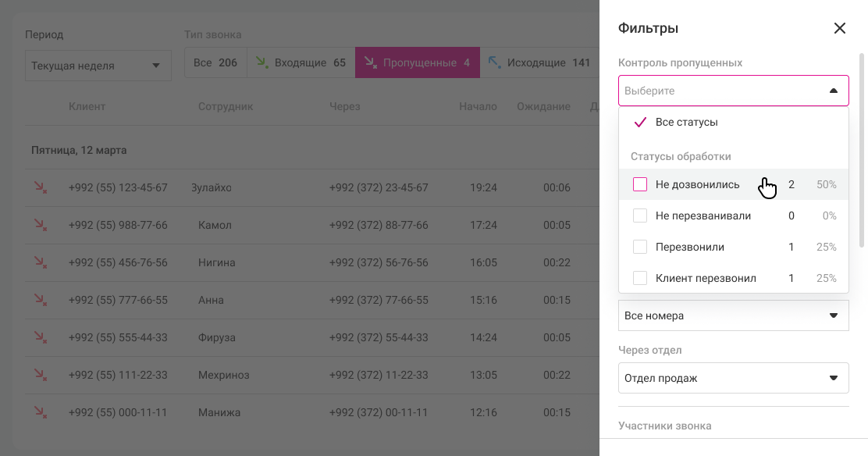The height and width of the screenshot is (456, 868).
Task: Select the Клиент перезвонил checkbox
Action: (x=640, y=278)
